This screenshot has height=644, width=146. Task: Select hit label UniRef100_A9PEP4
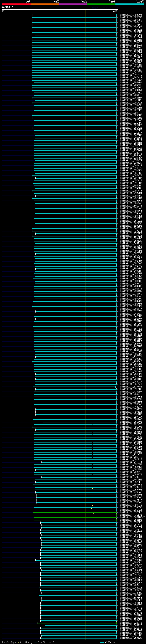click(x=131, y=251)
